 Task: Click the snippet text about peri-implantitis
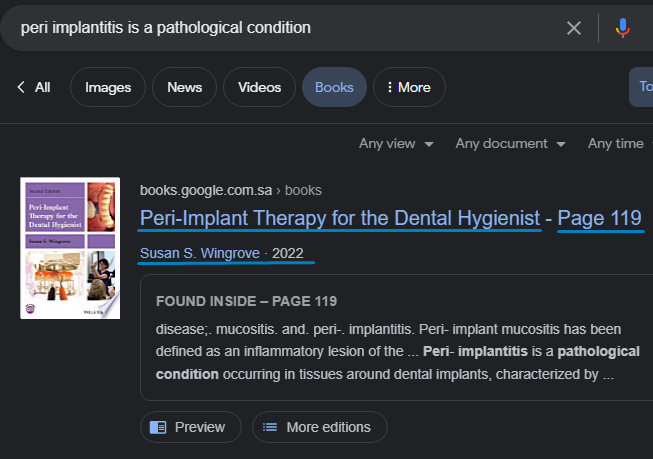coord(397,352)
